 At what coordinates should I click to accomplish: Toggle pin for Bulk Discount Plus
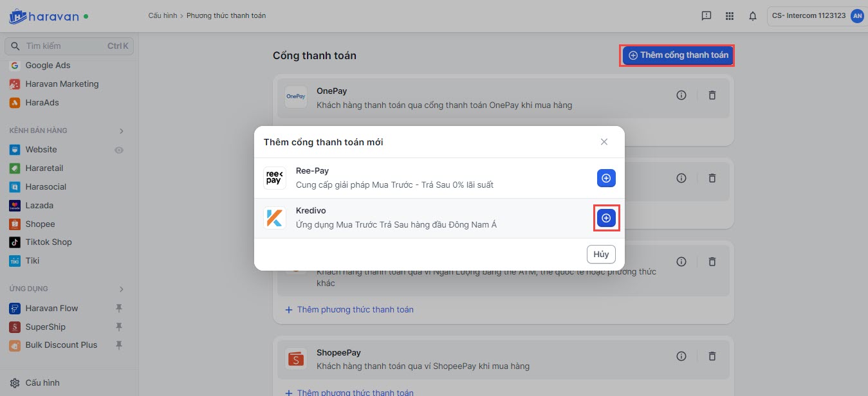(x=118, y=345)
